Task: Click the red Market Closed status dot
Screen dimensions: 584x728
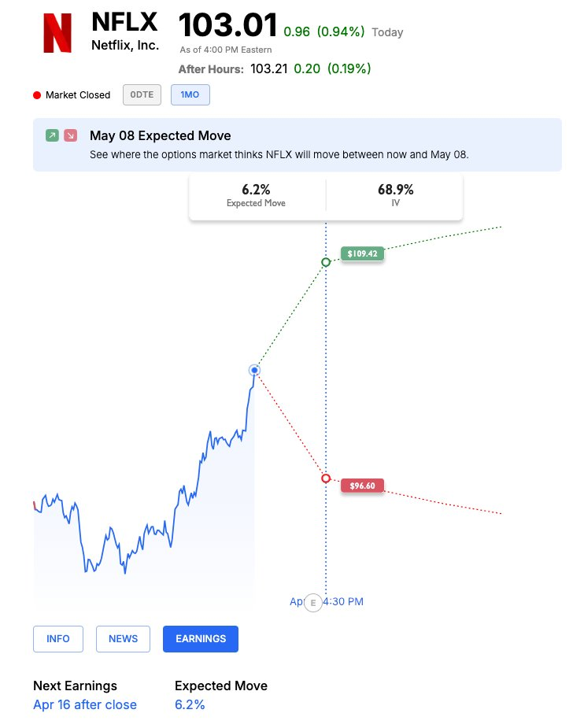Action: click(37, 95)
